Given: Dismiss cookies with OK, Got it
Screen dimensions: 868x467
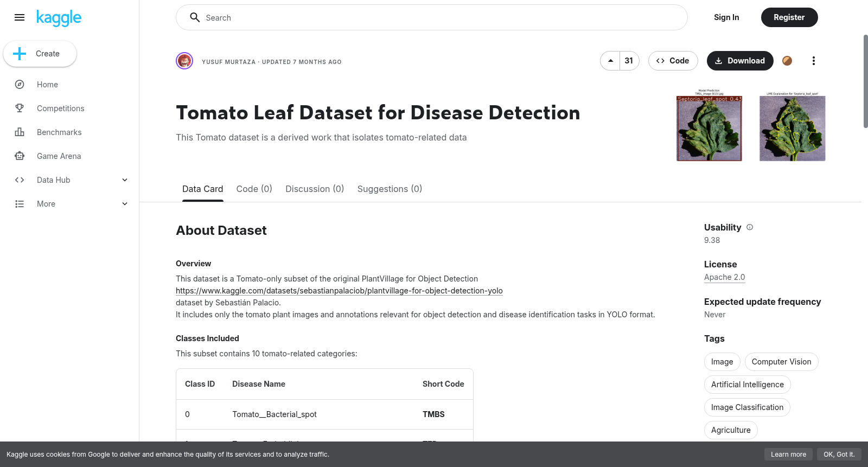Looking at the screenshot, I should tap(839, 455).
